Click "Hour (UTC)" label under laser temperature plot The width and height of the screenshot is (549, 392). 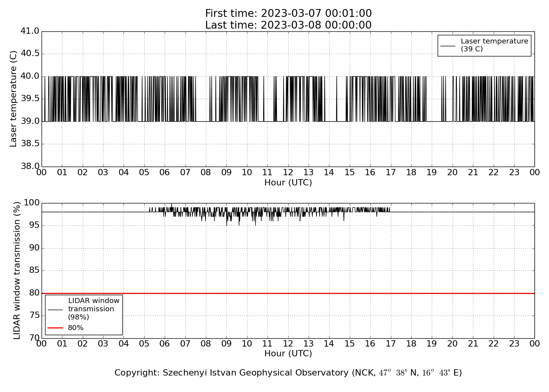[x=288, y=183]
